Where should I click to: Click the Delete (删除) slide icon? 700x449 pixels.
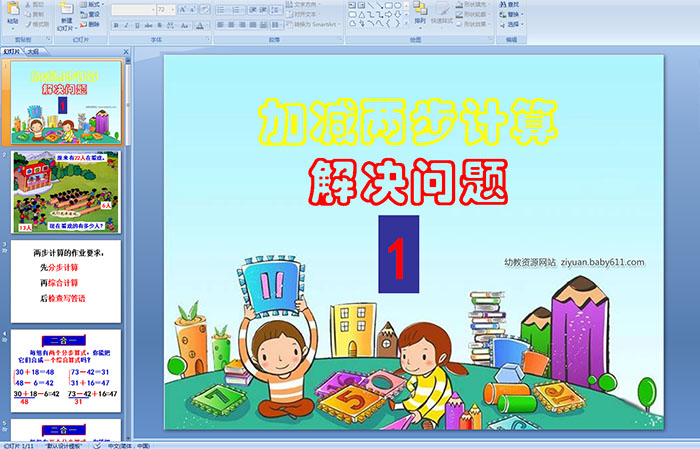[x=83, y=24]
